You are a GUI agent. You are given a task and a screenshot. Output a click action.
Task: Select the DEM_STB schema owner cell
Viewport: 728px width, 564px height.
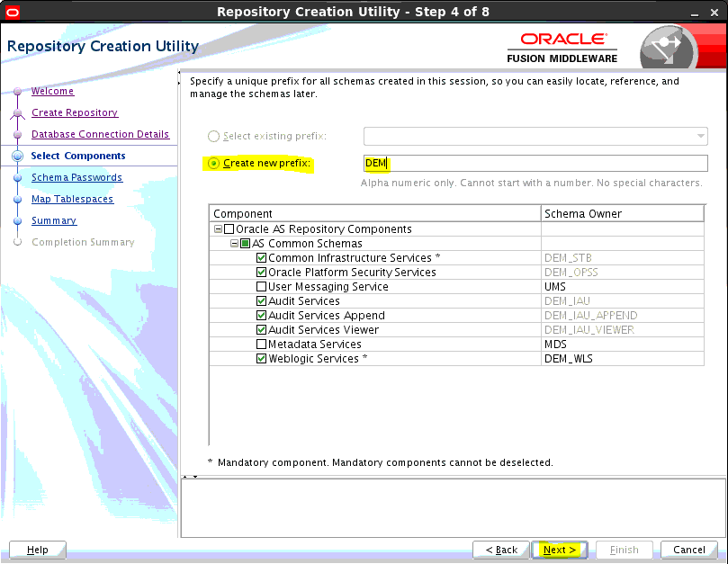623,257
